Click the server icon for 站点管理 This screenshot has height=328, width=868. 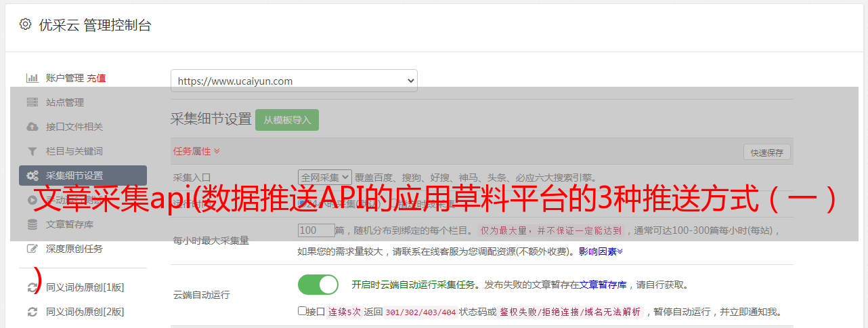tap(32, 102)
